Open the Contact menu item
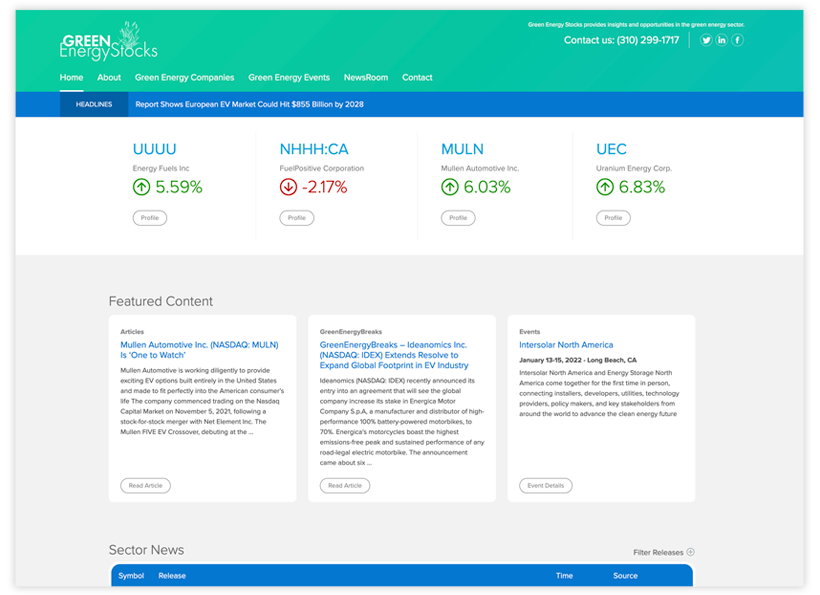 (417, 77)
